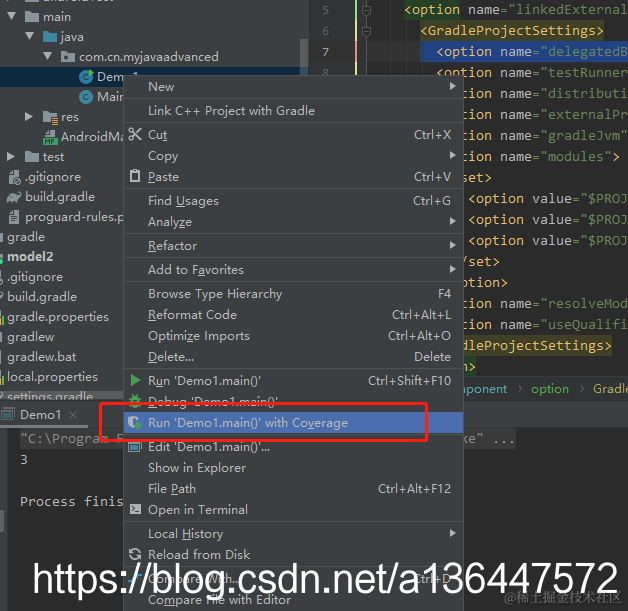Viewport: 628px width, 611px height.
Task: Click the main folder icon
Action: tap(32, 17)
